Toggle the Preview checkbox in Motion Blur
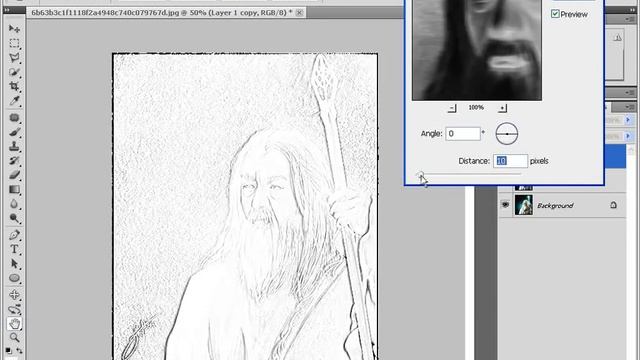640x360 pixels. pos(555,14)
